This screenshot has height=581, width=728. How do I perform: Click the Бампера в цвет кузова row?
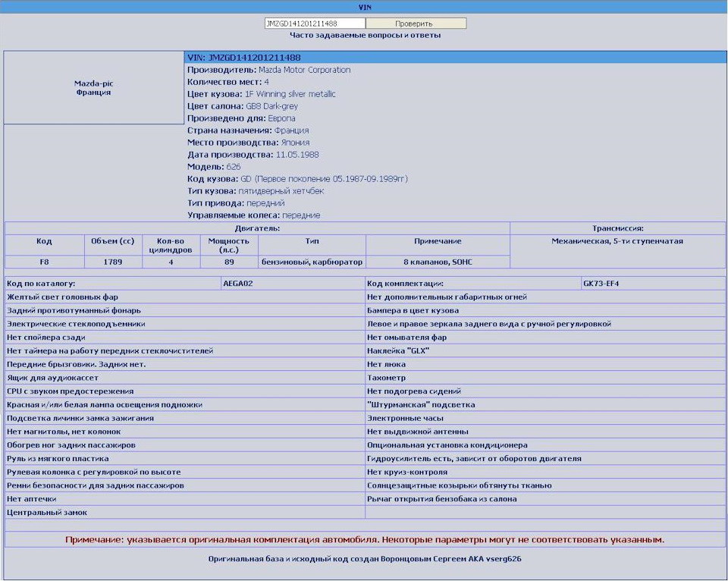pos(545,310)
